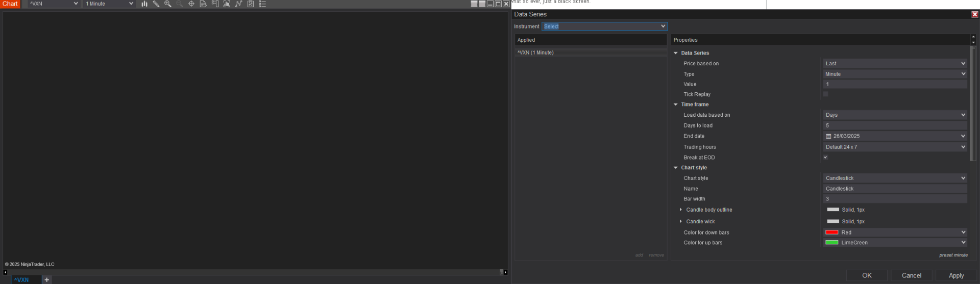Click the chart style Name input field

pyautogui.click(x=895, y=189)
